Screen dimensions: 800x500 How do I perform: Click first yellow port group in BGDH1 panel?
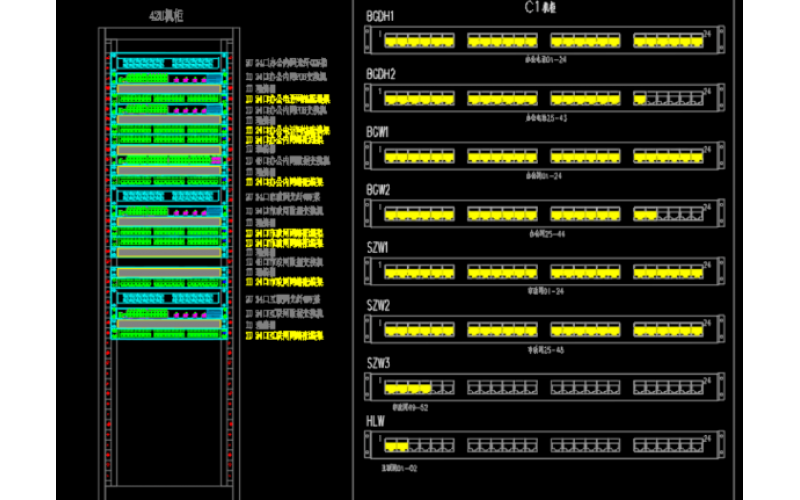click(x=418, y=41)
